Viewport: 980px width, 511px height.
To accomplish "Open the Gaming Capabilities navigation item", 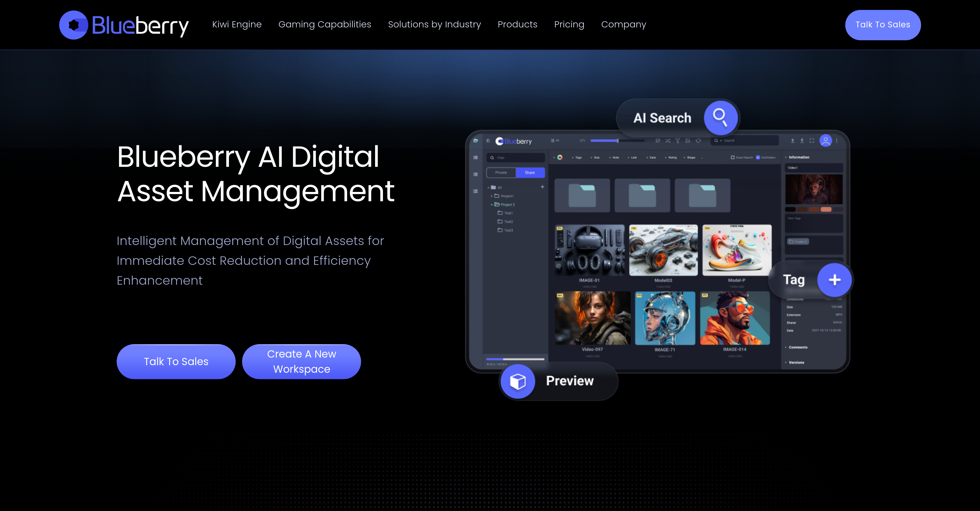I will [325, 24].
